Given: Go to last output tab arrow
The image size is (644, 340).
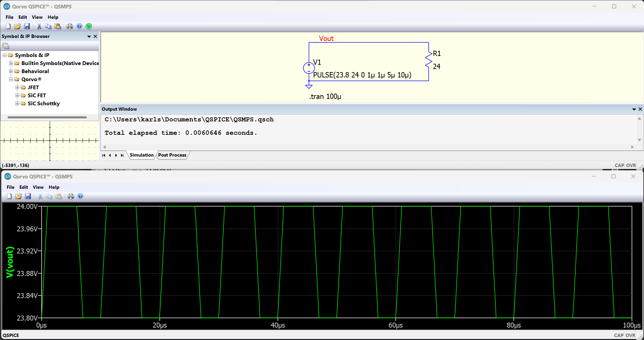Looking at the screenshot, I should coord(122,155).
